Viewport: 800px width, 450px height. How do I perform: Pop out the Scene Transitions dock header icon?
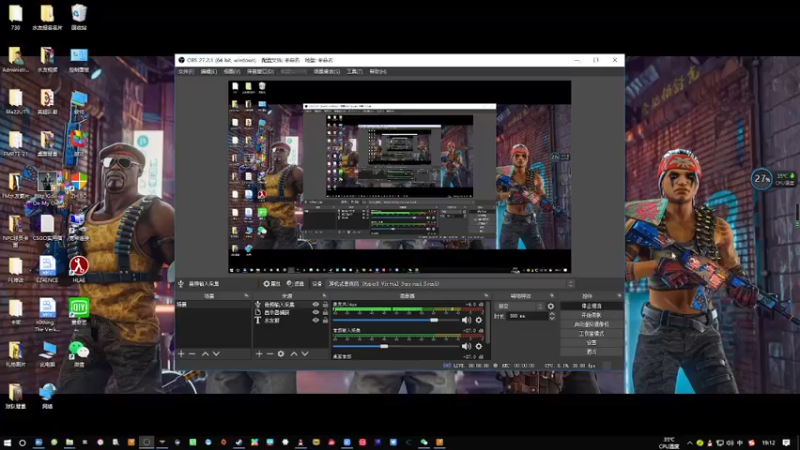point(552,296)
